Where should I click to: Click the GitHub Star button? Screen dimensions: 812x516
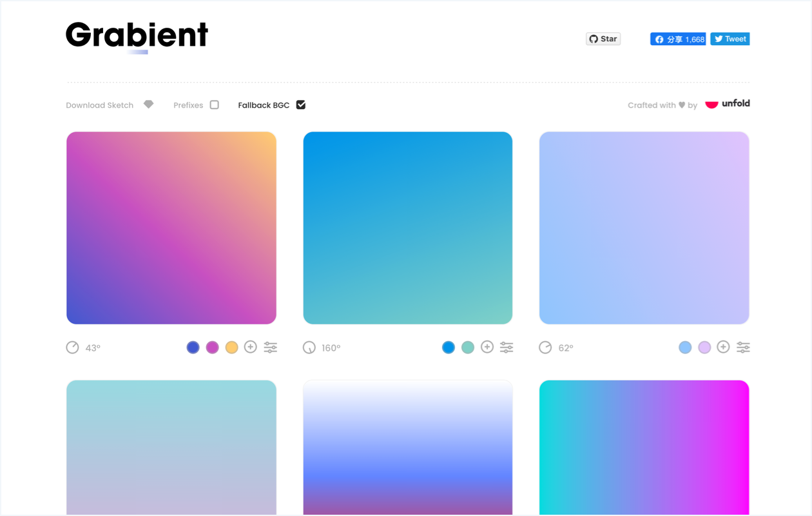point(603,39)
